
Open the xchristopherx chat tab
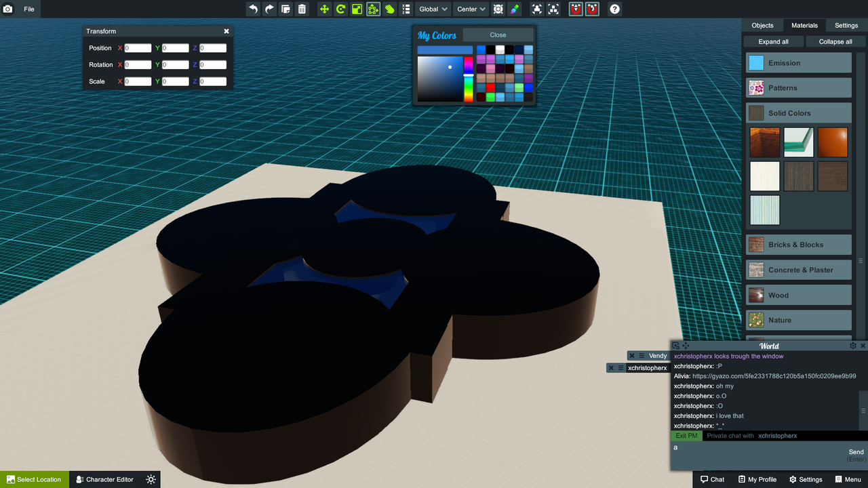[647, 368]
